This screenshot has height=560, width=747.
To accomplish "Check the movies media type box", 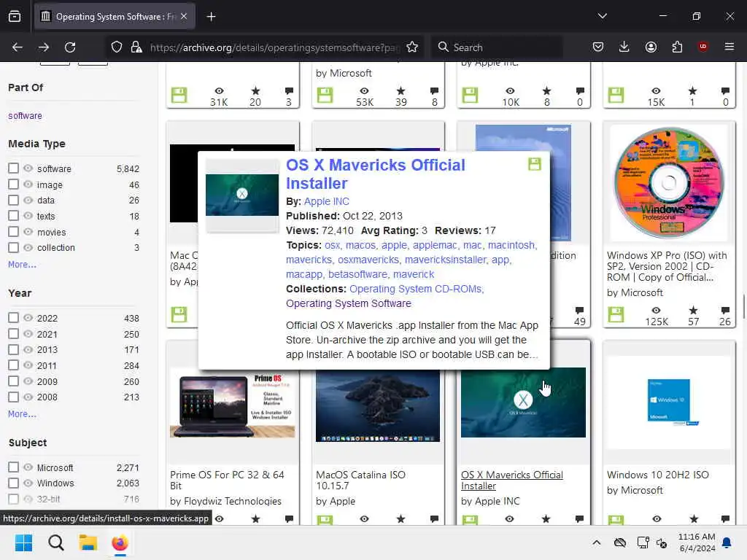I will (13, 231).
